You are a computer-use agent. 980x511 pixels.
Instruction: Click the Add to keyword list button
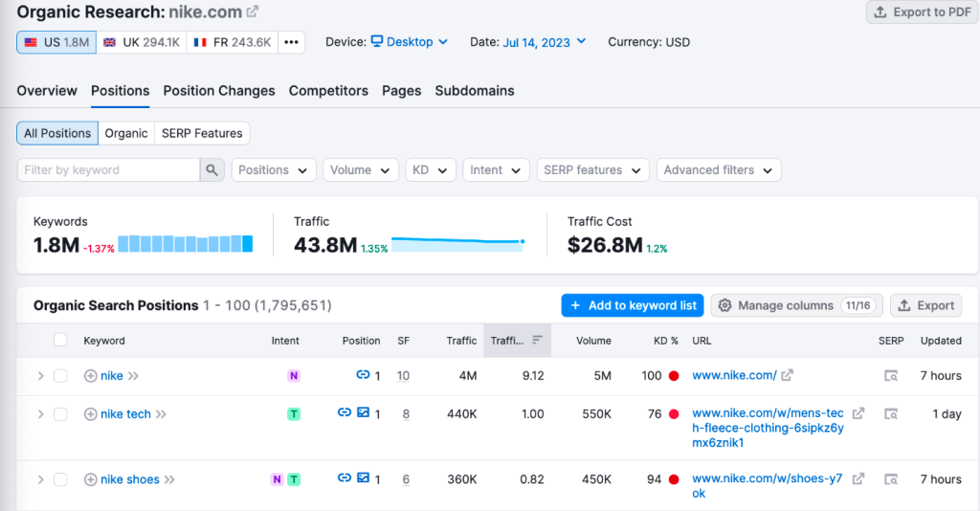pos(633,305)
